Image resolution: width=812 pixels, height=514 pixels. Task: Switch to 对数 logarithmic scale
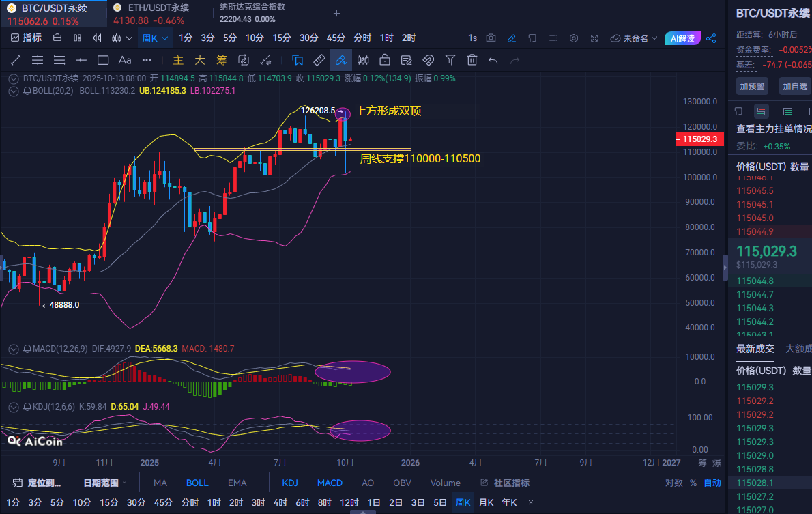(x=673, y=483)
